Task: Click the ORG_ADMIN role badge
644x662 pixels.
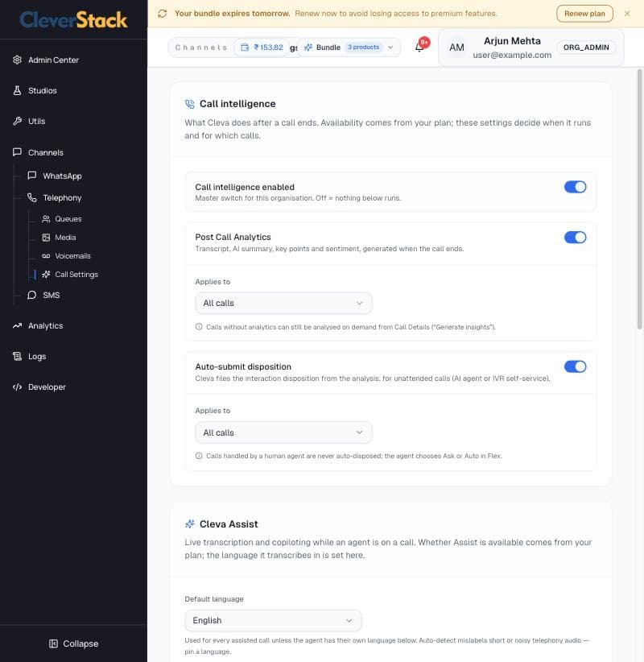Action: [586, 48]
